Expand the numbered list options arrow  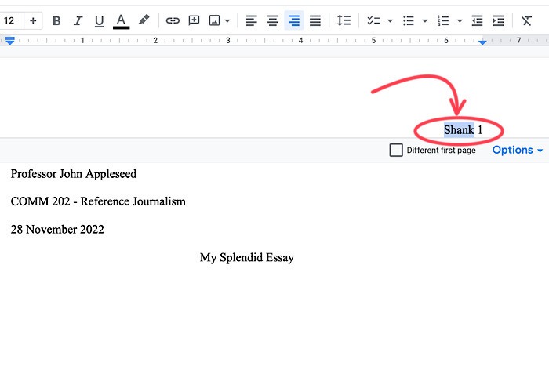(460, 20)
